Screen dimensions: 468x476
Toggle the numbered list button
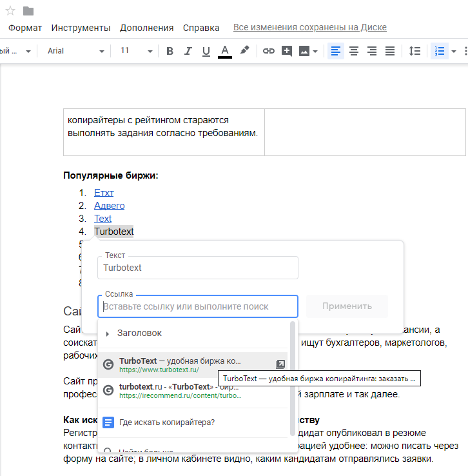coord(440,51)
